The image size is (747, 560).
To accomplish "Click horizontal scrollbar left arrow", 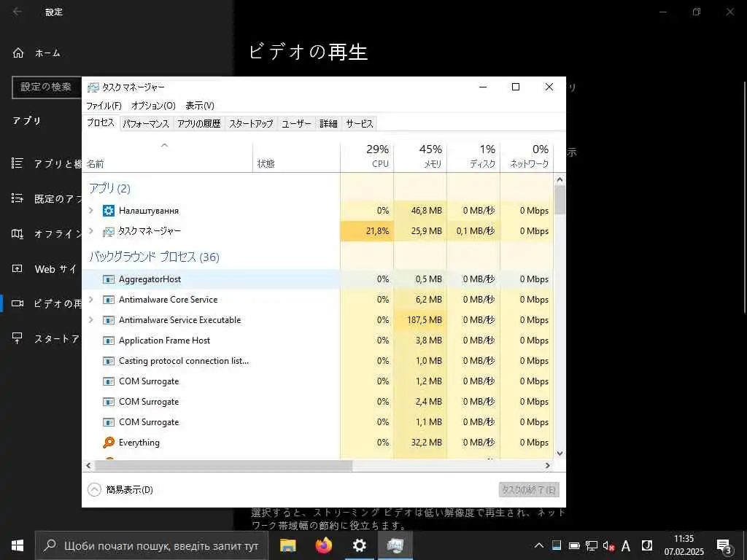I will 88,466.
